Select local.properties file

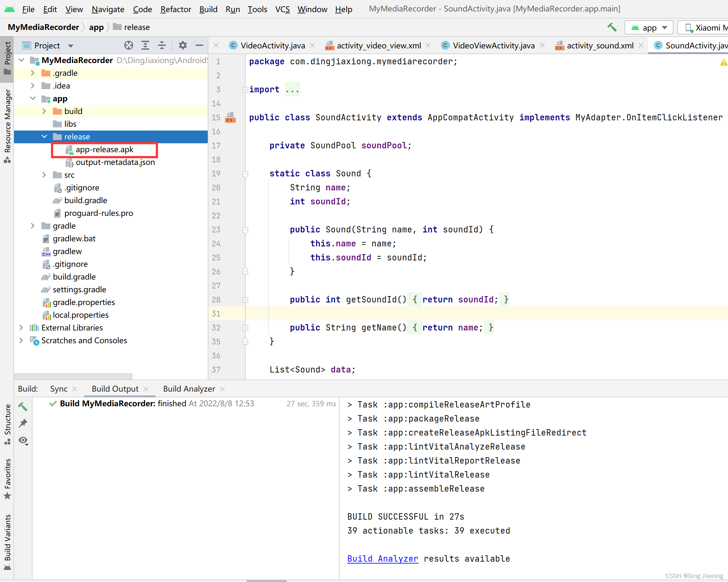75,315
